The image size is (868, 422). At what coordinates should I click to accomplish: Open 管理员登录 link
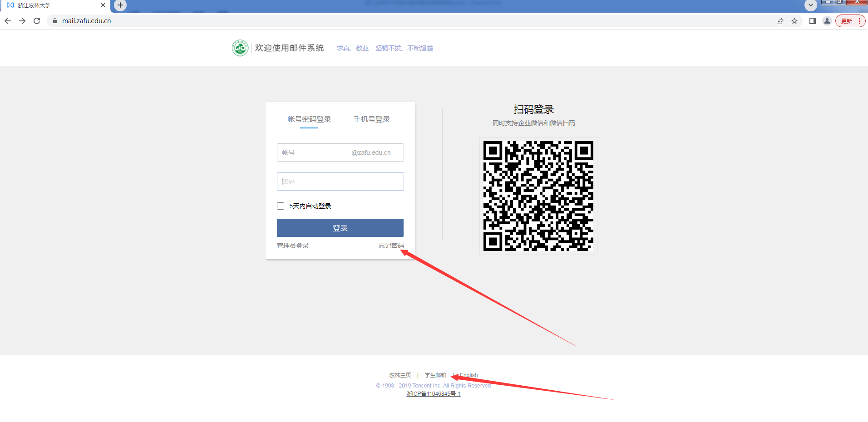pyautogui.click(x=293, y=245)
